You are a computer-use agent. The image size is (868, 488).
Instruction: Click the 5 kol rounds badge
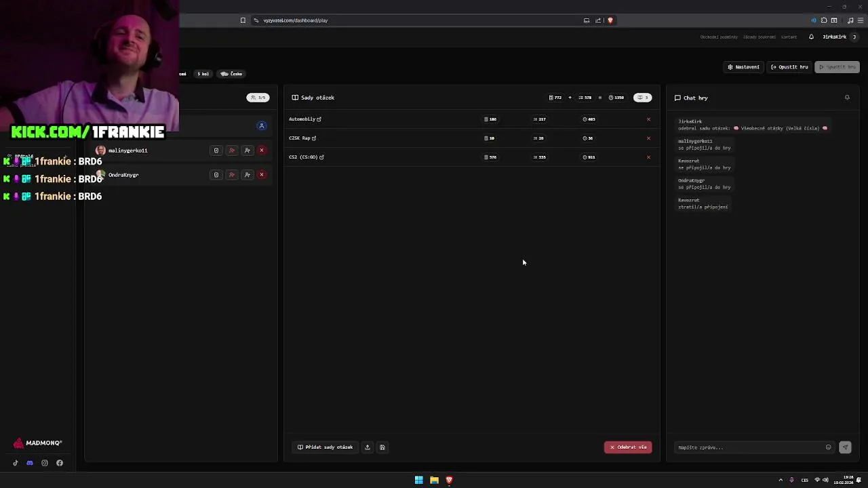click(203, 74)
